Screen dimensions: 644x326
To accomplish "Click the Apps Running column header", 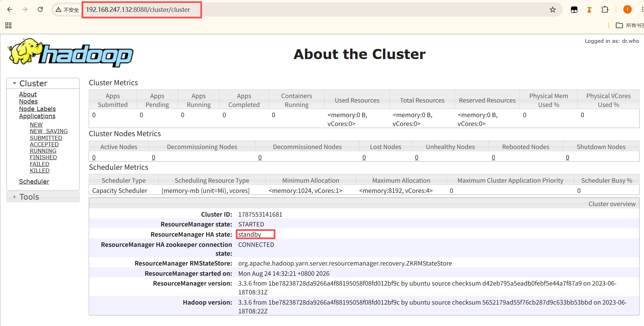I will point(199,100).
